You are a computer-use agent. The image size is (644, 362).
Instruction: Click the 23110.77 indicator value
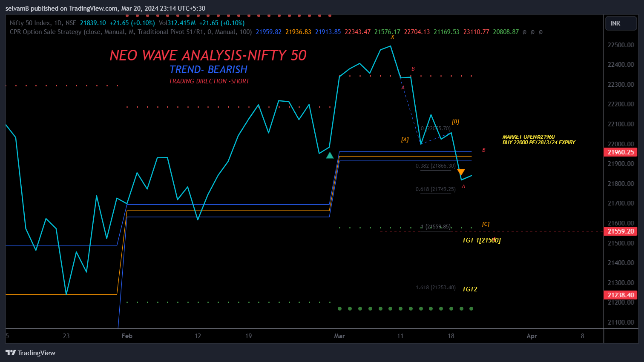point(476,32)
